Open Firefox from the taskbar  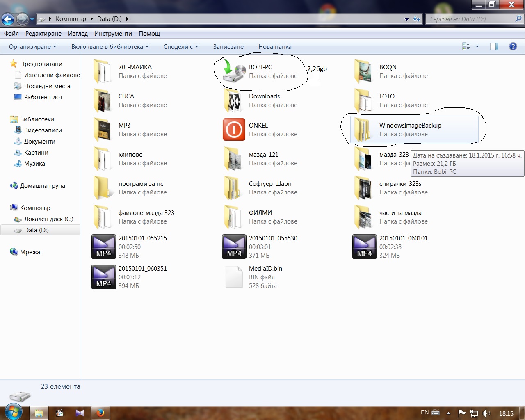100,413
